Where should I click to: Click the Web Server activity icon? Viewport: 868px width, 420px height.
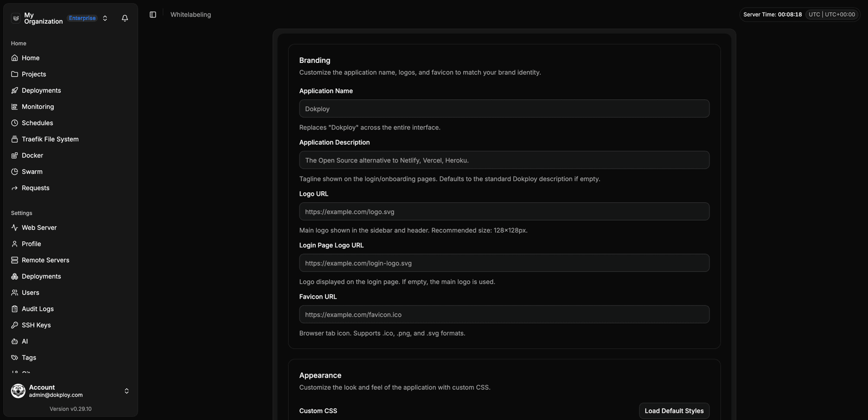(x=15, y=228)
